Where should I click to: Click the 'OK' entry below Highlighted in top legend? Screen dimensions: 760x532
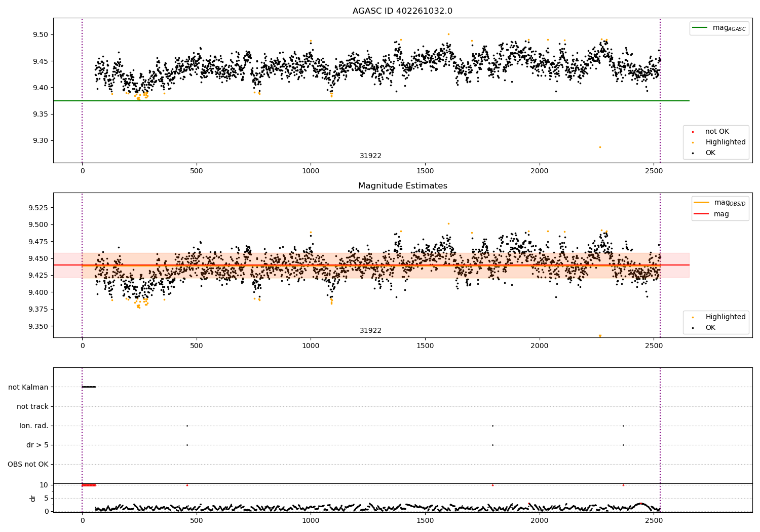pyautogui.click(x=710, y=153)
